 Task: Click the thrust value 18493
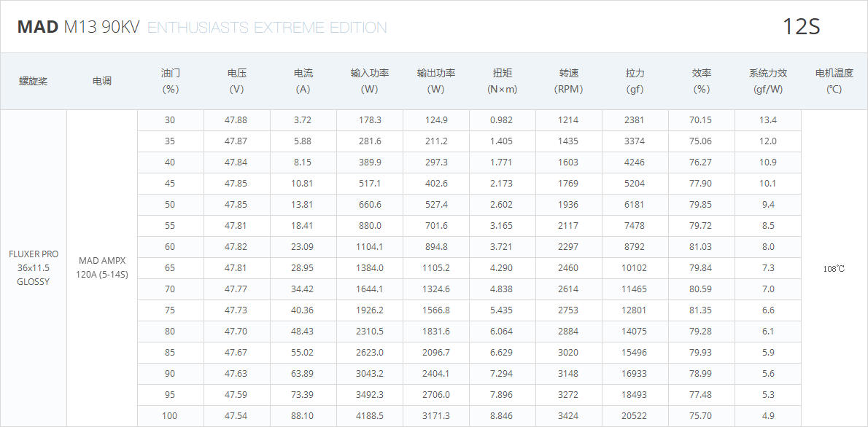[635, 394]
